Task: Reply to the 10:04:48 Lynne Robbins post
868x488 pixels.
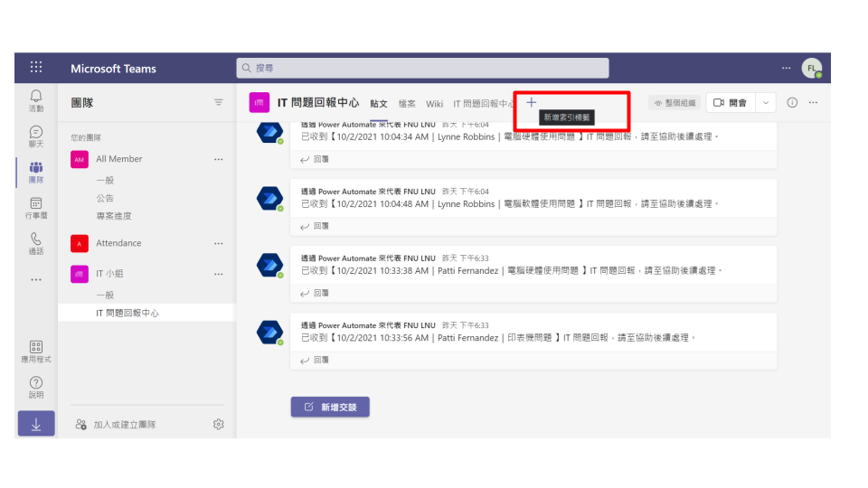Action: coord(315,226)
